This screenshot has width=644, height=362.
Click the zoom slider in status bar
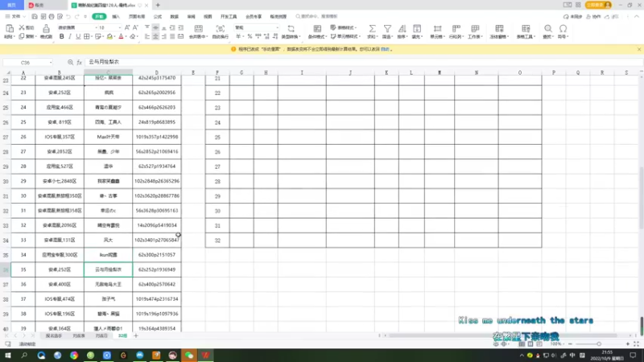click(599, 344)
